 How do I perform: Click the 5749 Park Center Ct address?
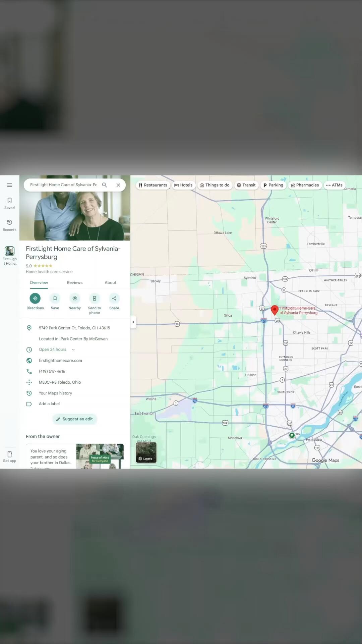[74, 328]
